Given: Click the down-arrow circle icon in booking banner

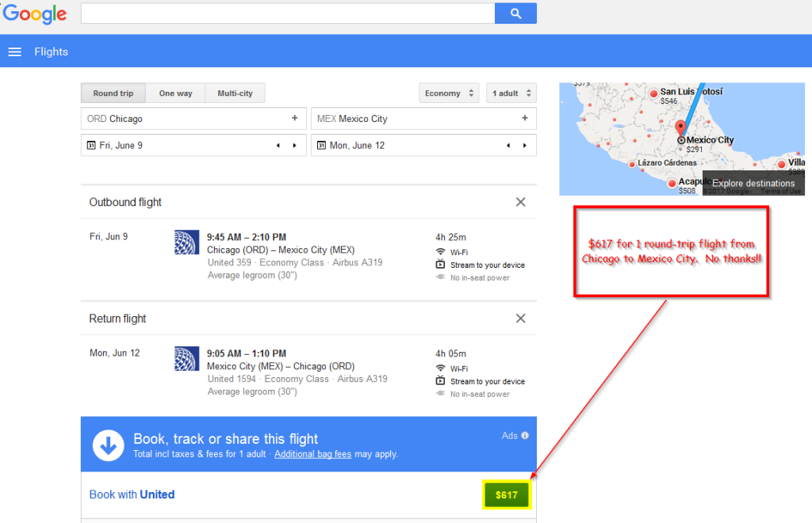Looking at the screenshot, I should tap(108, 445).
